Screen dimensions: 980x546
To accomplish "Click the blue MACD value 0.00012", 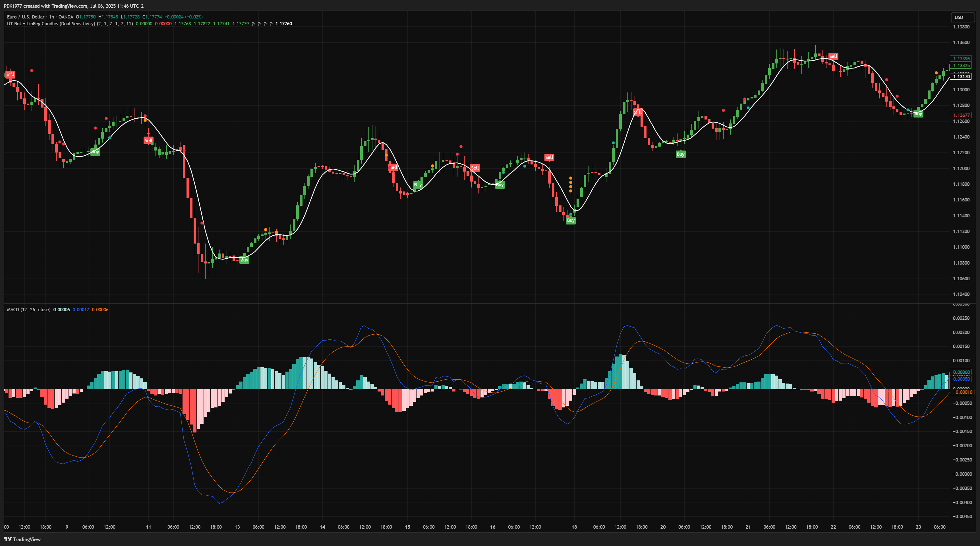I will coord(81,310).
